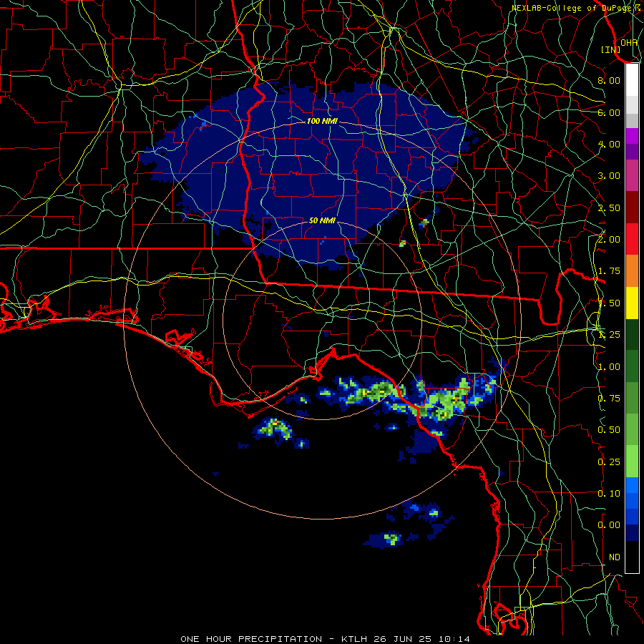Click the light blue swatch above 0.10
This screenshot has width=644, height=644.
[632, 485]
